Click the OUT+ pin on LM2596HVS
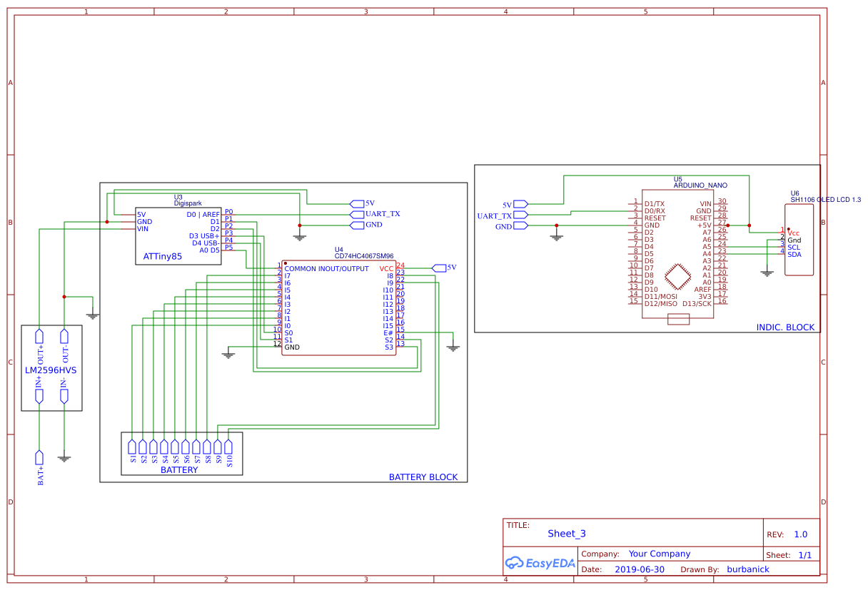The image size is (868, 590). pyautogui.click(x=39, y=337)
